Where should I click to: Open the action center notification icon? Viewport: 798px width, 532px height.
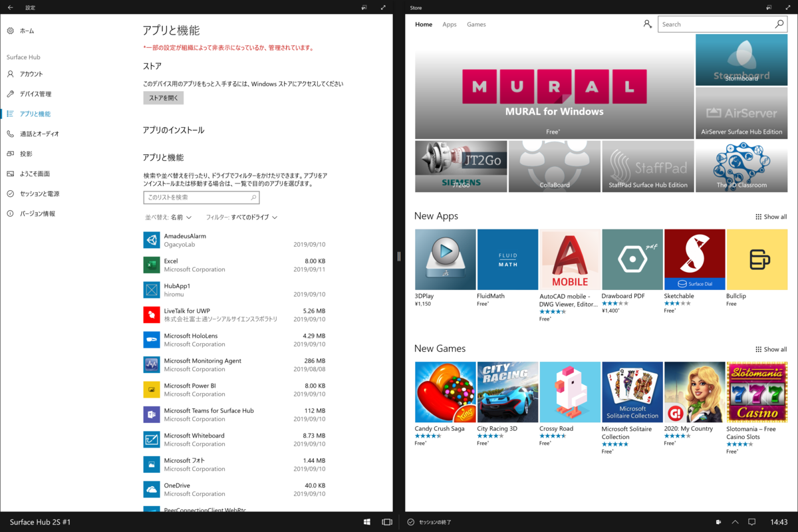tap(752, 522)
